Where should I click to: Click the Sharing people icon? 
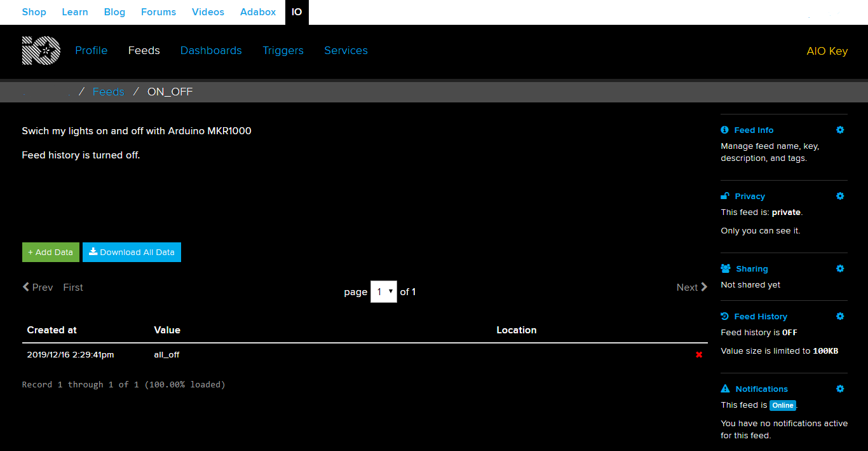point(726,268)
